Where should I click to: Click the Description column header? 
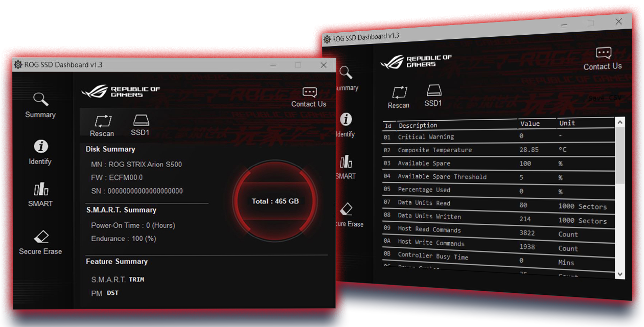[418, 125]
